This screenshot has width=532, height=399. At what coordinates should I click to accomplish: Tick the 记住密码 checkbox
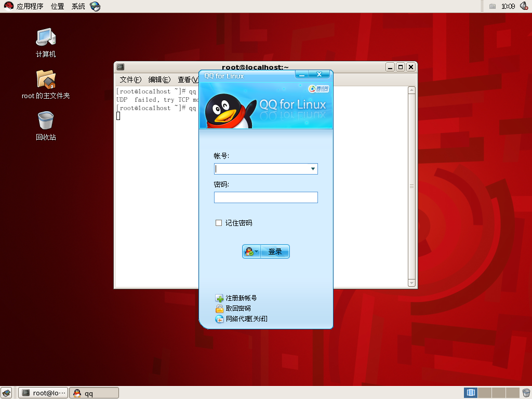click(219, 223)
